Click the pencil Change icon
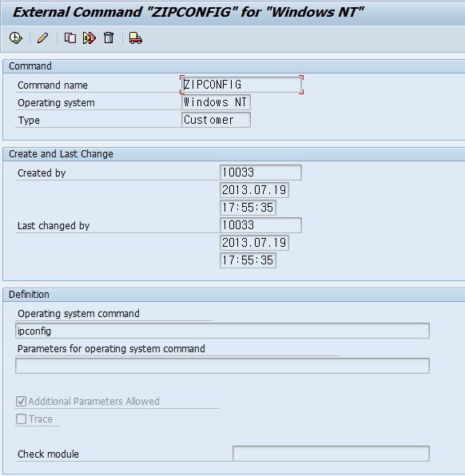 pos(42,38)
